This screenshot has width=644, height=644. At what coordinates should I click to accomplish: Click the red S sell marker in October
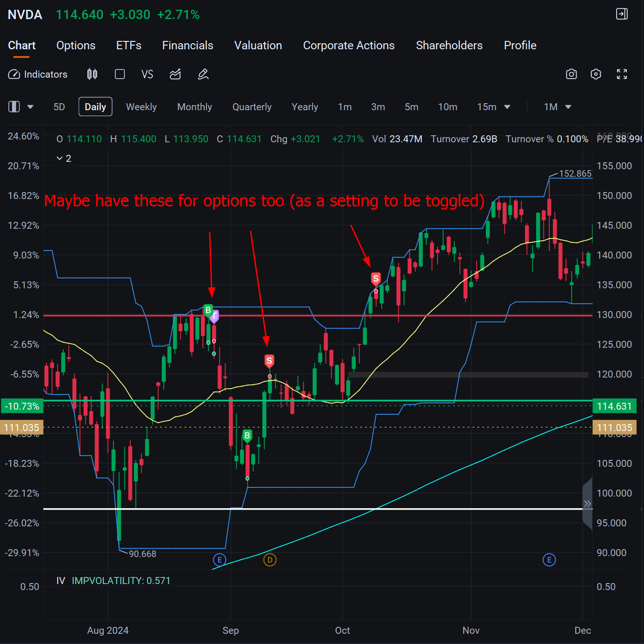point(376,279)
